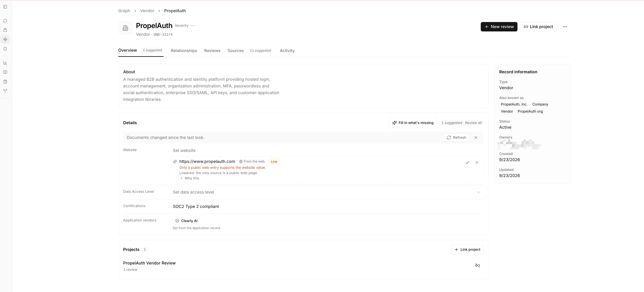Screen dimensions: 644x292
Task: Go to the Activity tab
Action: pos(287,51)
